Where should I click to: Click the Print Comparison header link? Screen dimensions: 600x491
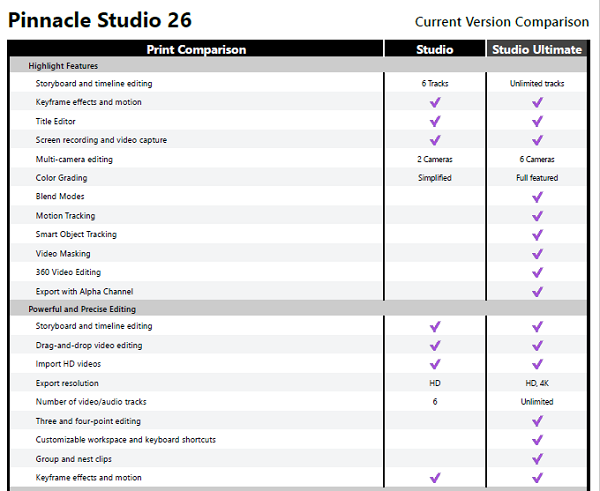[196, 49]
